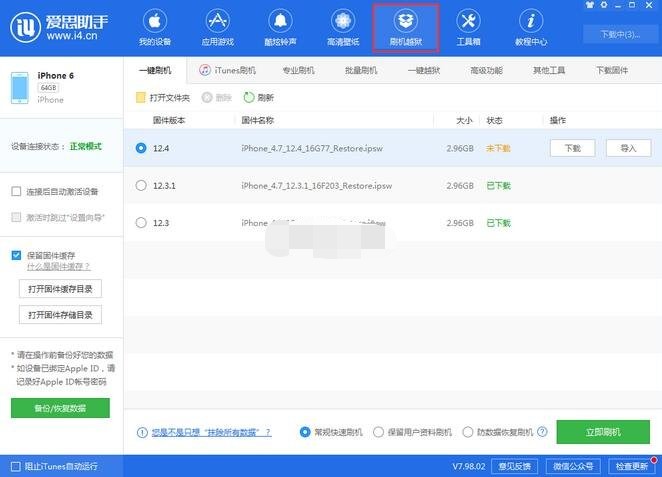Open 高清壁纸 wallpaper icon
This screenshot has height=477, width=662.
(342, 28)
